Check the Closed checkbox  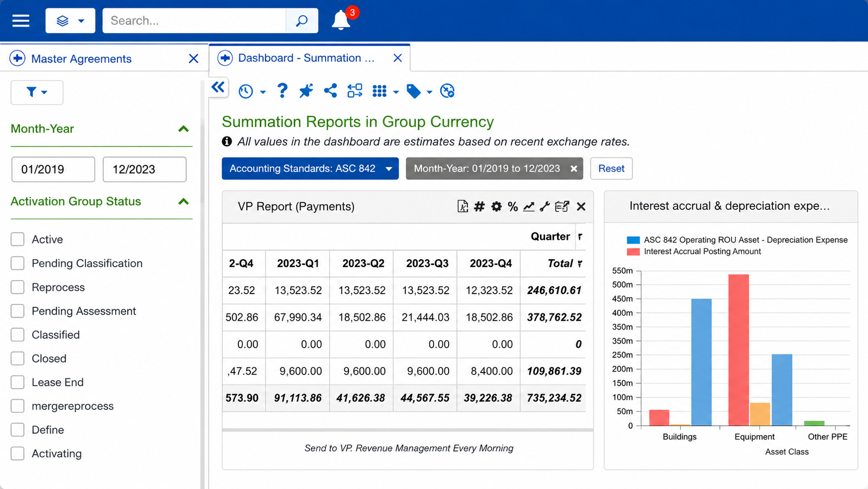click(18, 359)
